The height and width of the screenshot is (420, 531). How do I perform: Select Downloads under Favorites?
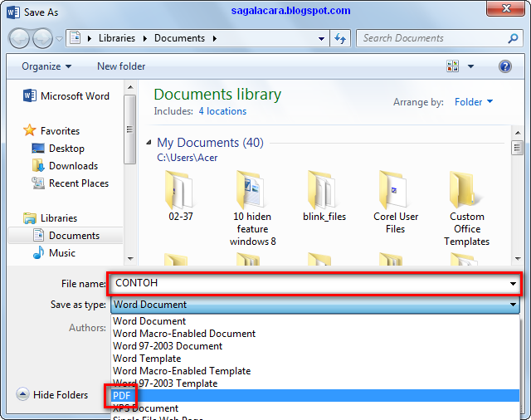(65, 166)
